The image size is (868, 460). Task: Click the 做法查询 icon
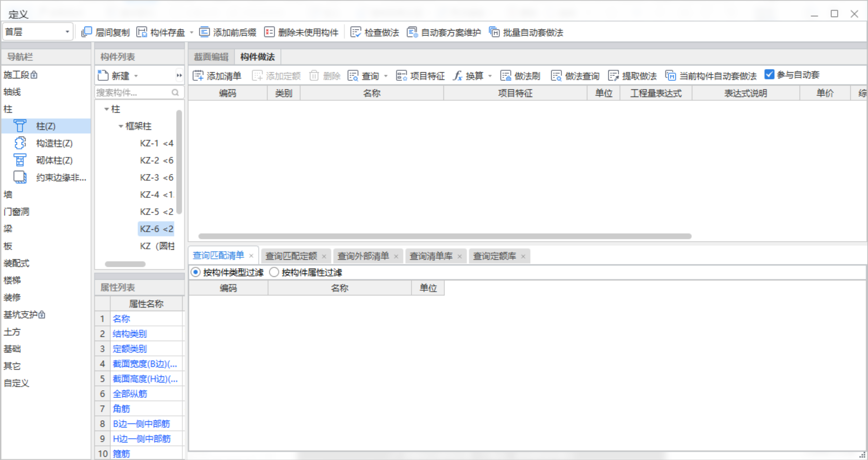[x=556, y=76]
